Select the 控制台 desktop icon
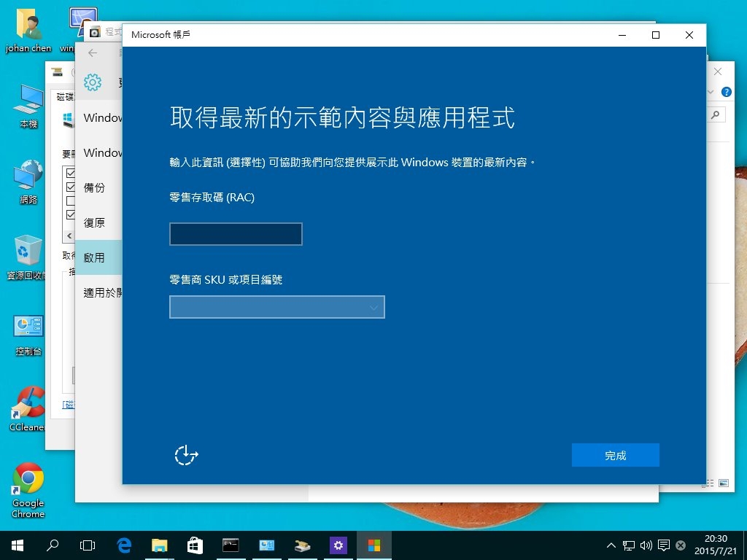This screenshot has height=560, width=747. point(28,335)
